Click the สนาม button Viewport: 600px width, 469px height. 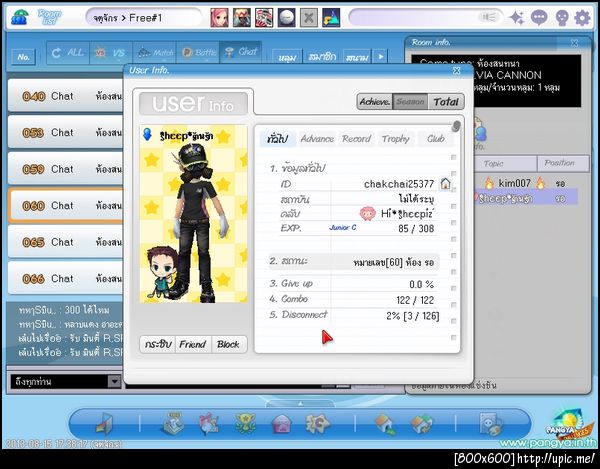tap(357, 57)
